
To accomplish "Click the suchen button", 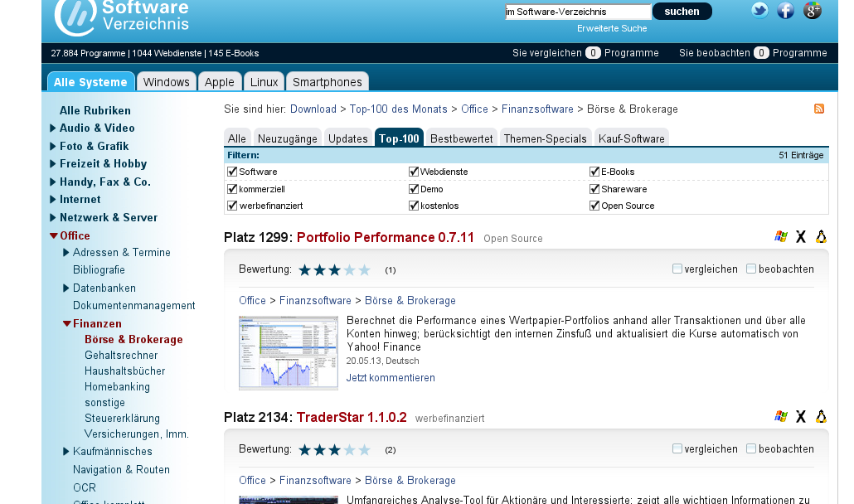I will pyautogui.click(x=682, y=12).
